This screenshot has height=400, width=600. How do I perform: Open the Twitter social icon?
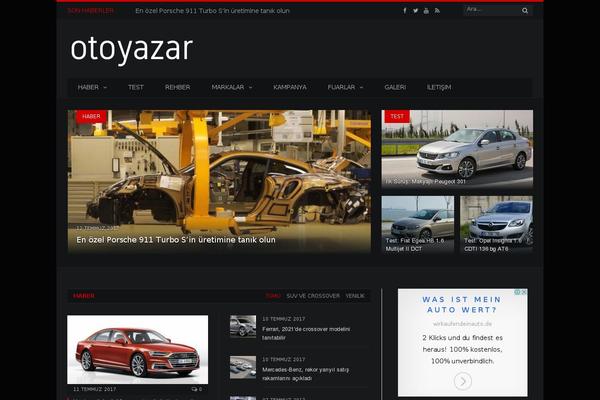click(x=415, y=11)
